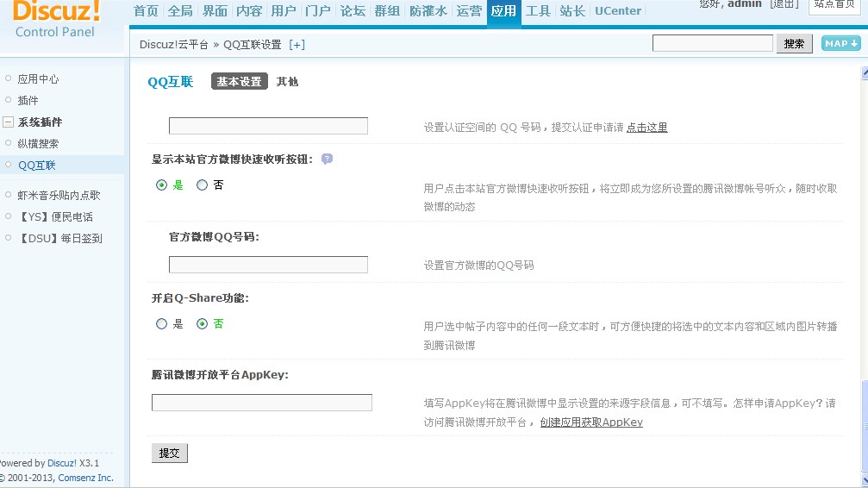868x488 pixels.
Task: Click the vertical scrollbar down arrow
Action: [x=865, y=479]
